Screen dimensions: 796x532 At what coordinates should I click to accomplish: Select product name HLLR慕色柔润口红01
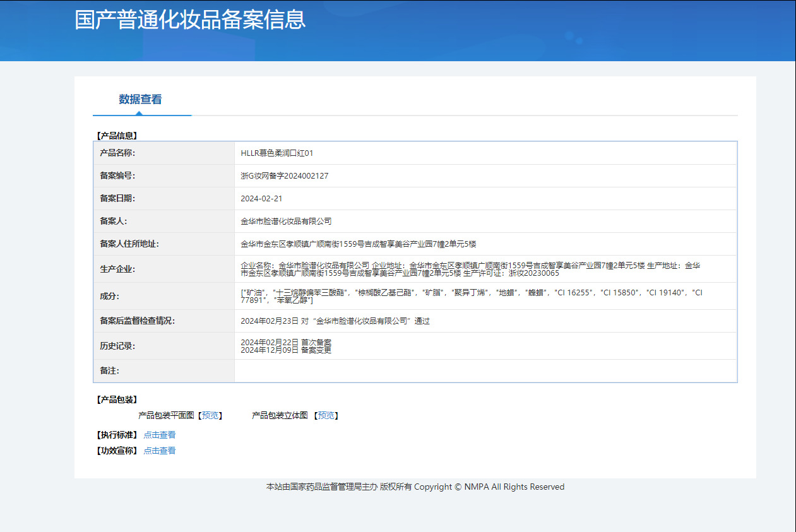pyautogui.click(x=277, y=153)
